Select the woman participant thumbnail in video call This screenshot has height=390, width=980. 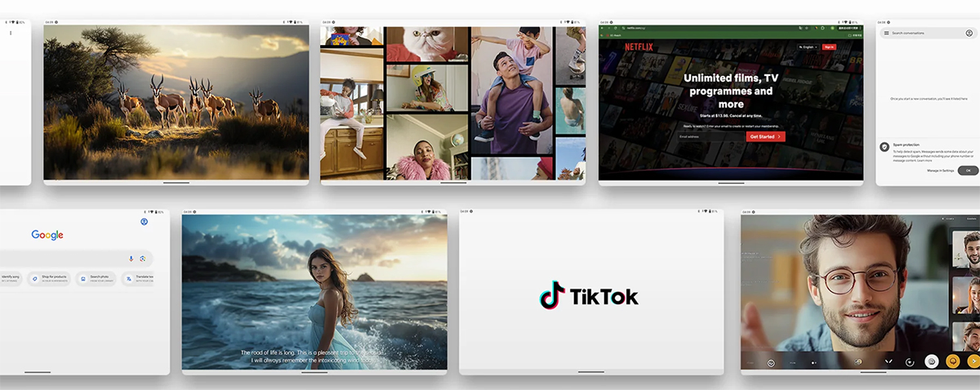point(967,294)
